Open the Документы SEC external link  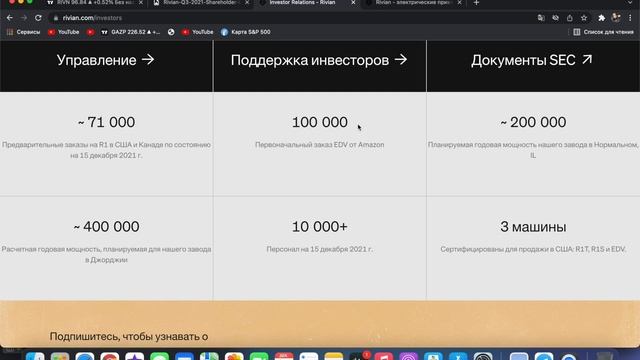click(532, 60)
